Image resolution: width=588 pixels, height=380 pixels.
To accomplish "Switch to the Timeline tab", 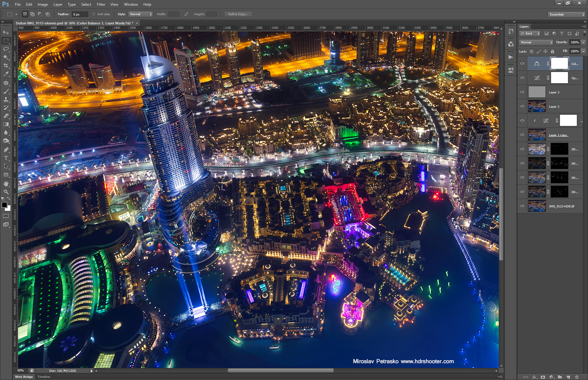I will [43, 377].
